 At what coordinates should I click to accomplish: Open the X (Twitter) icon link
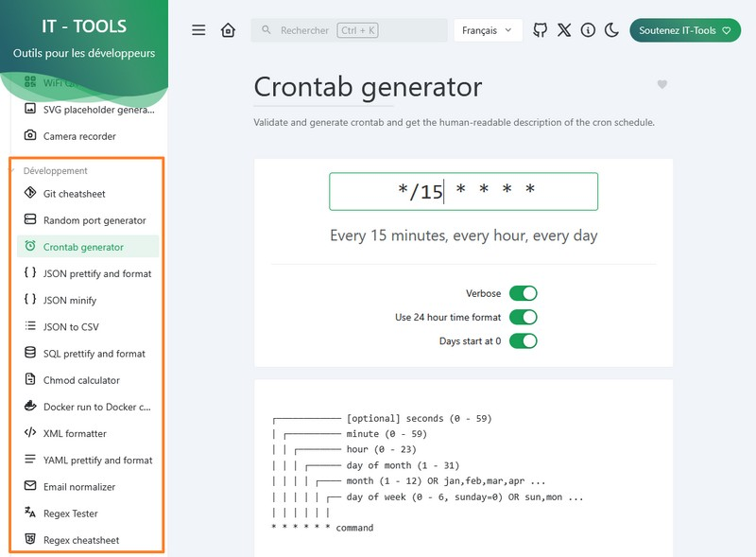564,30
